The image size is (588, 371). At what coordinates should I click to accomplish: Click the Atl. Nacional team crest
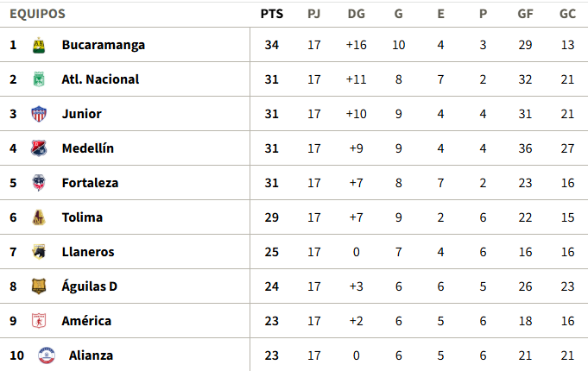pos(38,79)
